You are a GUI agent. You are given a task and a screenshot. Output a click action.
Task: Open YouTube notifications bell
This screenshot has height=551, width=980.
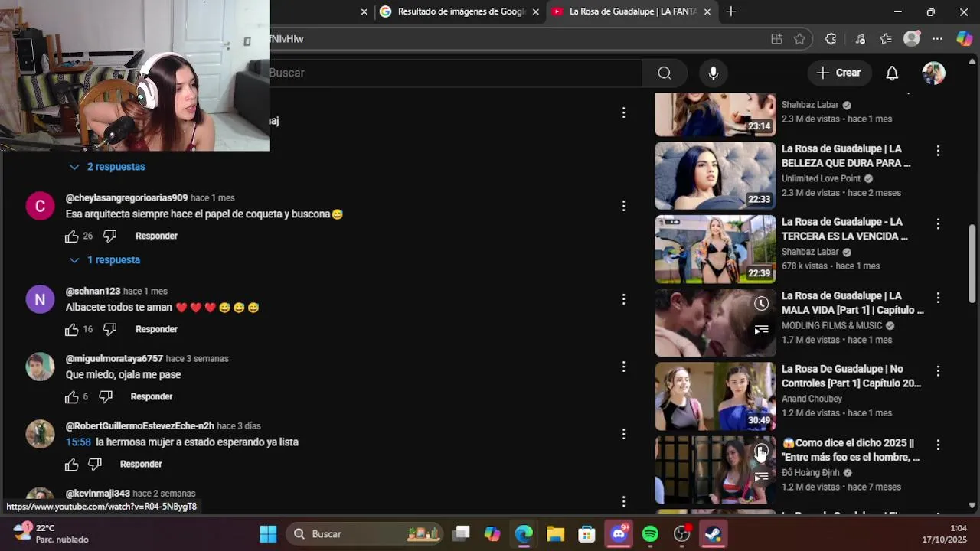pos(892,73)
